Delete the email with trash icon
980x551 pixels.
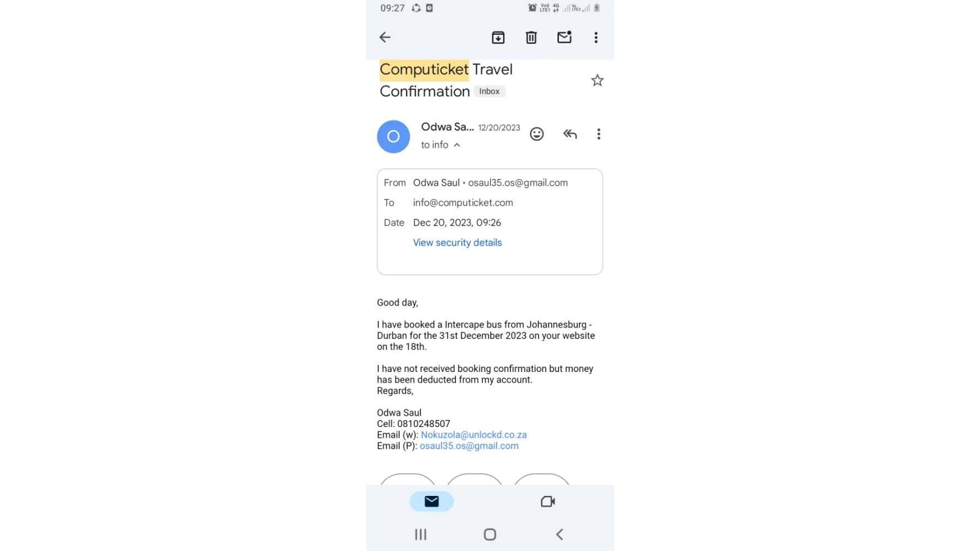(531, 37)
